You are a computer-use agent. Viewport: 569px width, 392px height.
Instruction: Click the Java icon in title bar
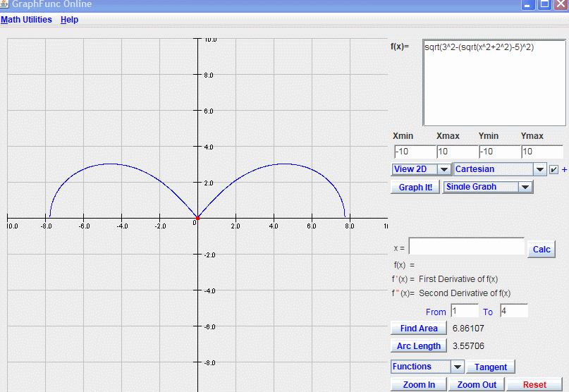4,4
